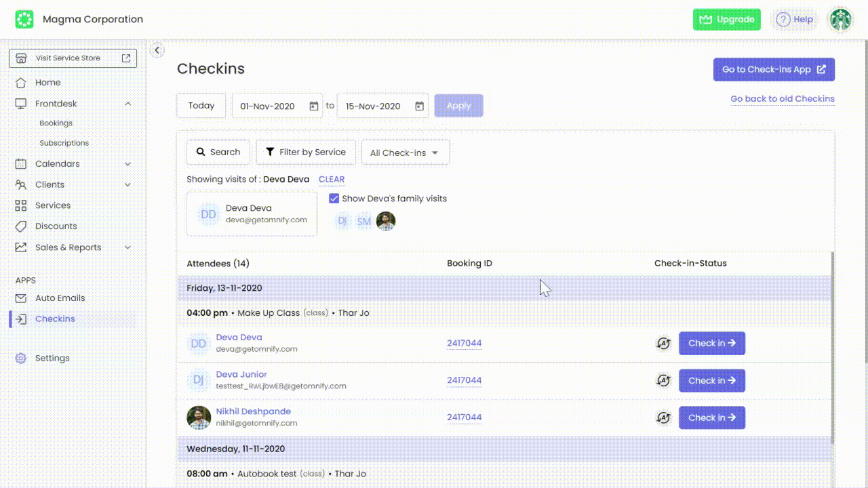Click the DJ family member avatar
Image resolution: width=868 pixels, height=488 pixels.
point(342,221)
